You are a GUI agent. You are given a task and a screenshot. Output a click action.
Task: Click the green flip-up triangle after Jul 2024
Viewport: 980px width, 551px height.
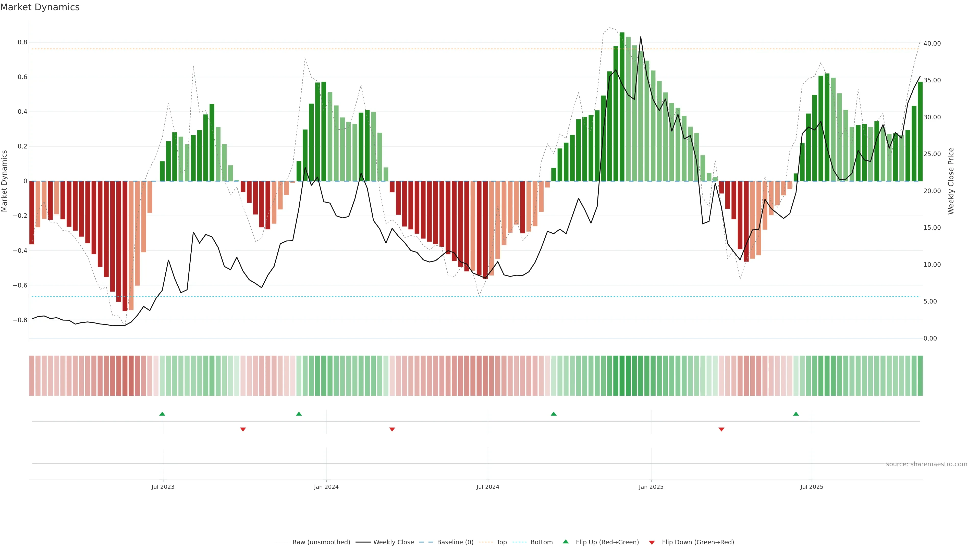tap(554, 414)
